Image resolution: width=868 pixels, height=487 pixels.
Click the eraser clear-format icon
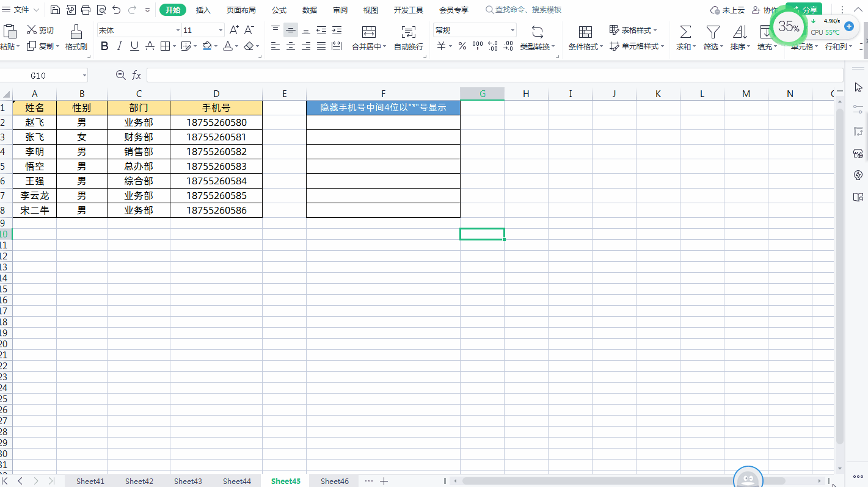tap(248, 46)
